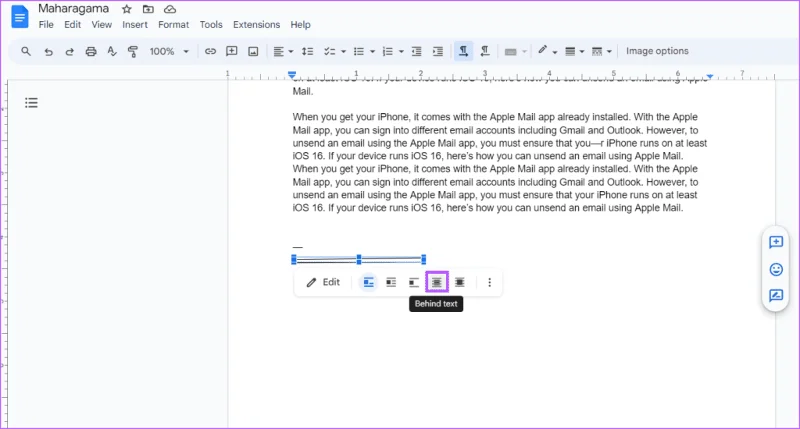Open the text alignment dropdown
The height and width of the screenshot is (429, 800).
283,52
